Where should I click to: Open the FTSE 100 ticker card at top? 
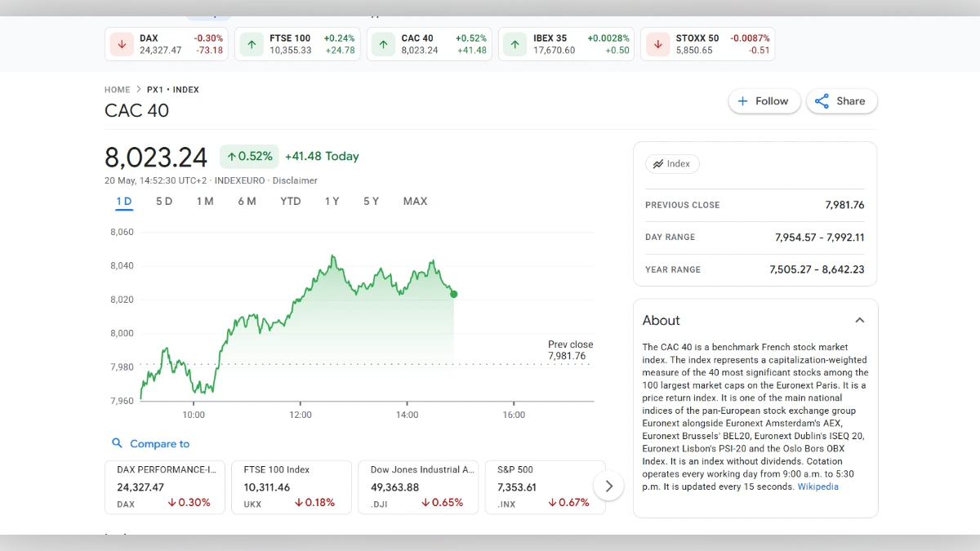(x=297, y=44)
